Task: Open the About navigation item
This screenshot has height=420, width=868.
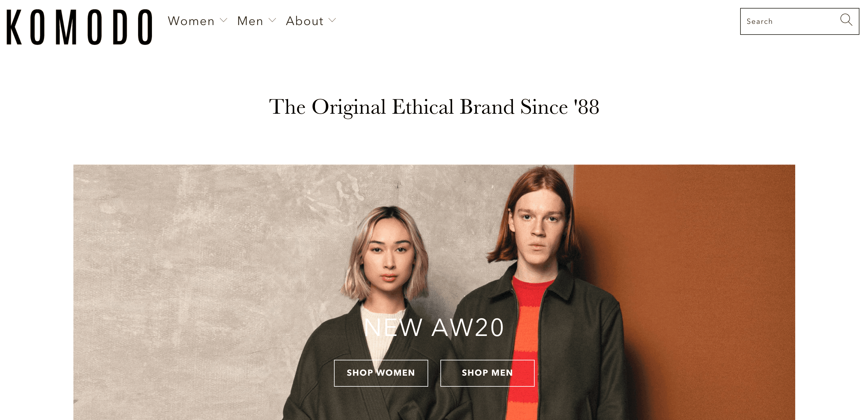Action: pyautogui.click(x=305, y=21)
